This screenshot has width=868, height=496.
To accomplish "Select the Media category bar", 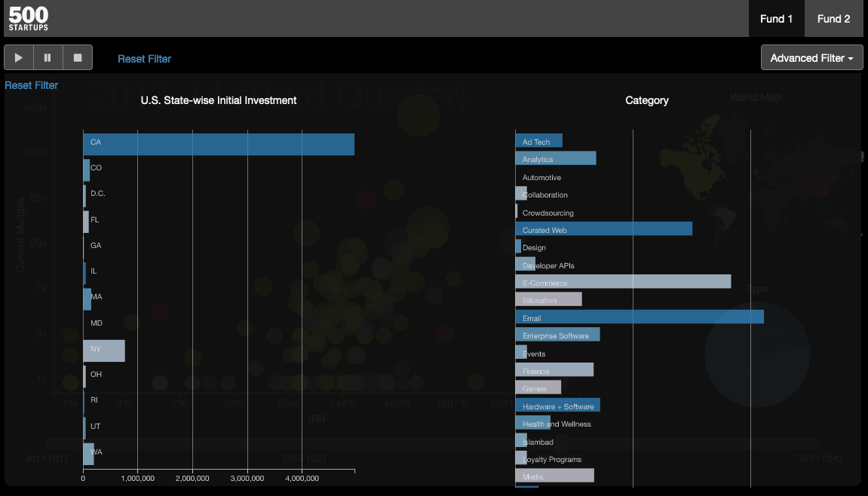I will click(x=554, y=476).
